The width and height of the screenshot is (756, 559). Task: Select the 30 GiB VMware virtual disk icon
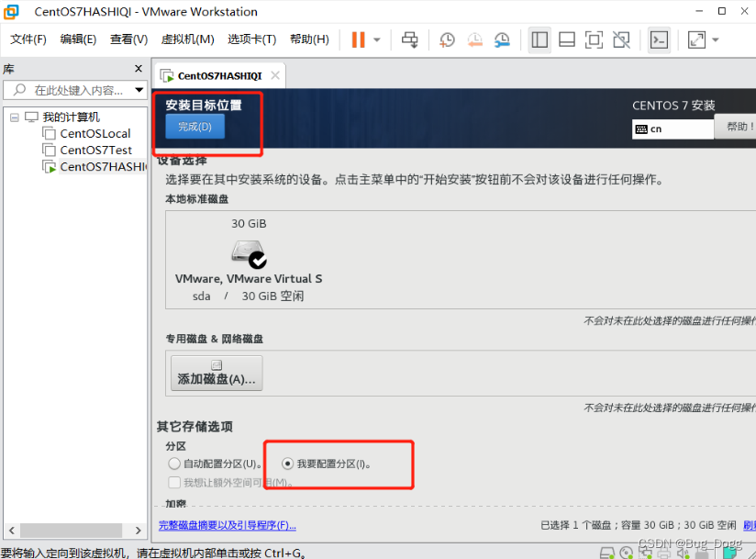249,252
